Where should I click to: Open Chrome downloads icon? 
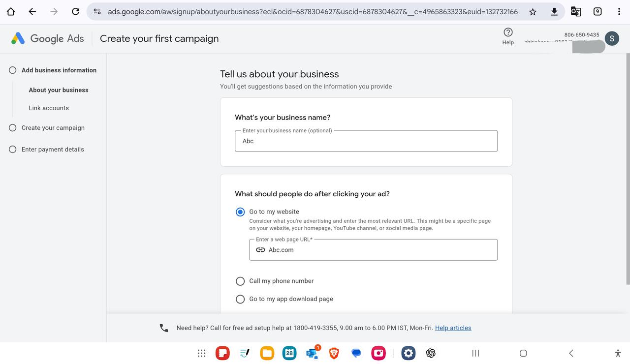554,11
